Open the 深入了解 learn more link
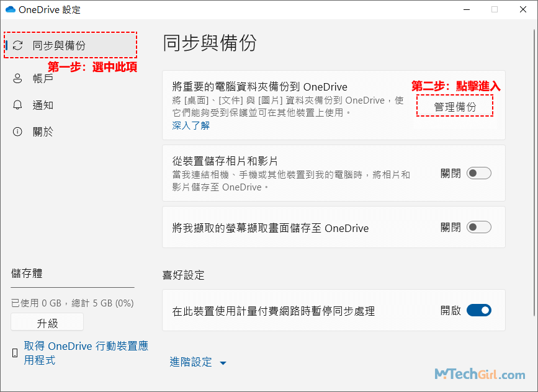Viewport: 538px width, 392px height. click(191, 125)
